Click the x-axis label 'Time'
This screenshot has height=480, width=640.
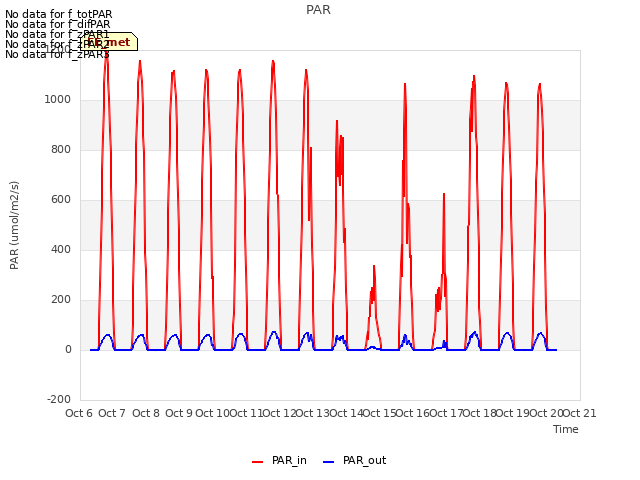point(565,429)
